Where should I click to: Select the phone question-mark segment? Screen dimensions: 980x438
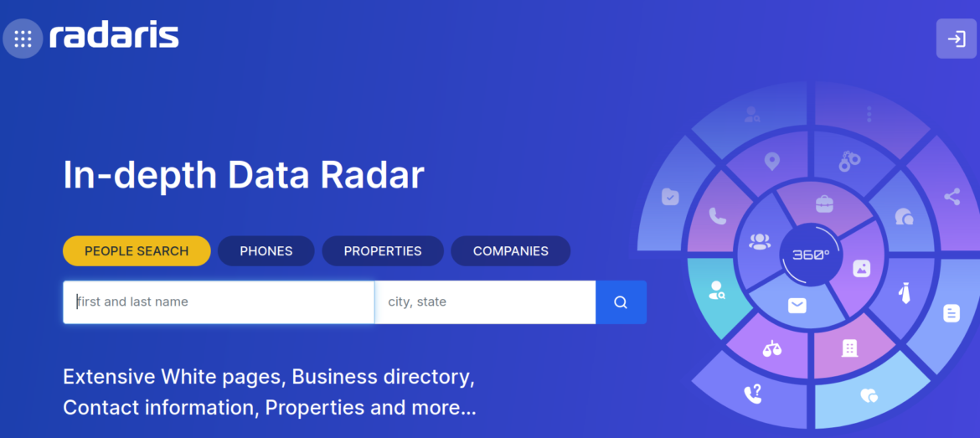753,394
